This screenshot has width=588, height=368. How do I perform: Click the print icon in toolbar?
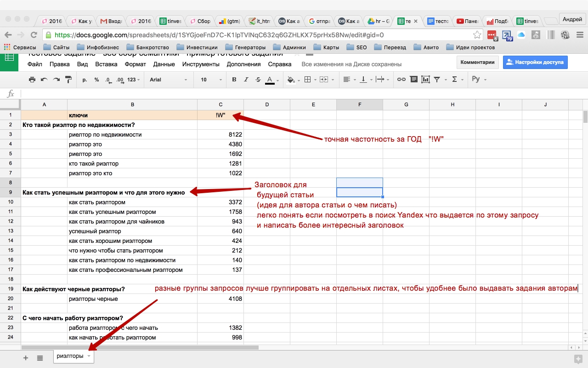pyautogui.click(x=32, y=80)
